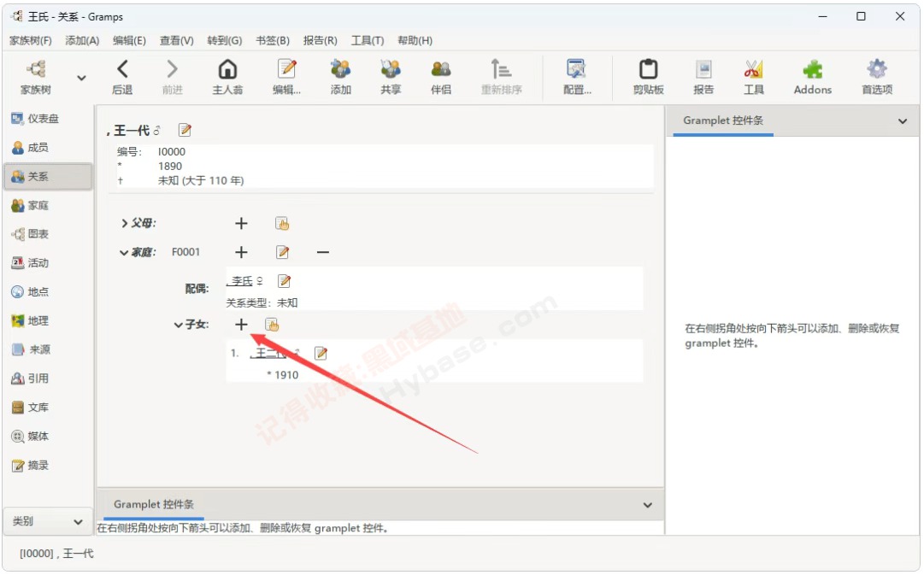
Task: Switch to 引用 sidebar view
Action: [x=48, y=378]
